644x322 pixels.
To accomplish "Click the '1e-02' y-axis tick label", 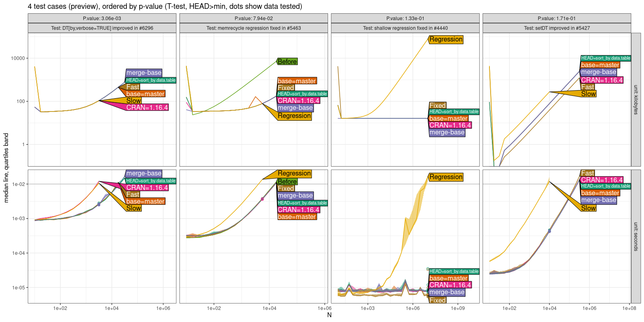I will tap(19, 184).
